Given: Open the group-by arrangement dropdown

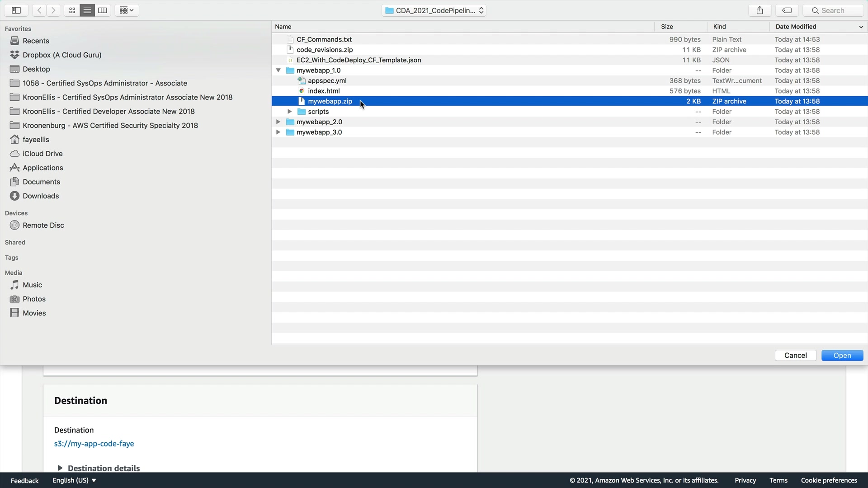Looking at the screenshot, I should pyautogui.click(x=127, y=10).
